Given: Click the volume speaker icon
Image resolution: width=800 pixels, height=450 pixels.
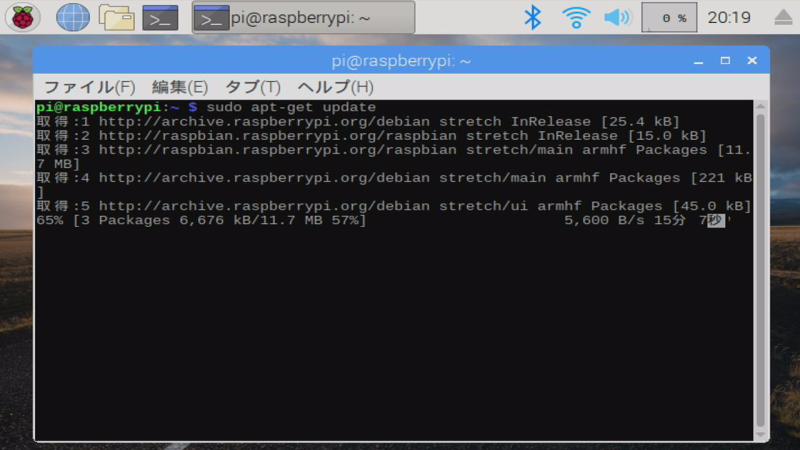Looking at the screenshot, I should click(617, 17).
